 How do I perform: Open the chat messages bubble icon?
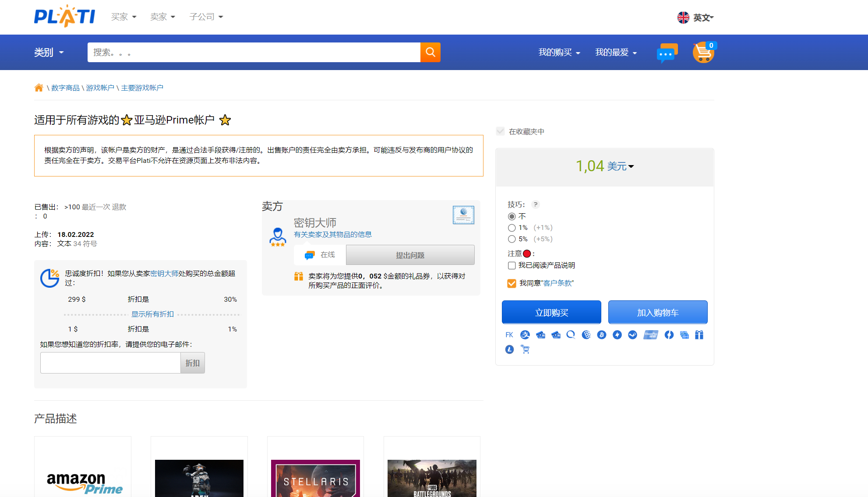(x=667, y=53)
